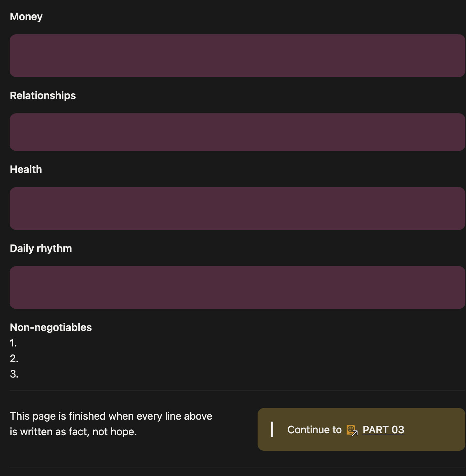This screenshot has height=476, width=466.
Task: Click into the purple box under Health
Action: 238,209
